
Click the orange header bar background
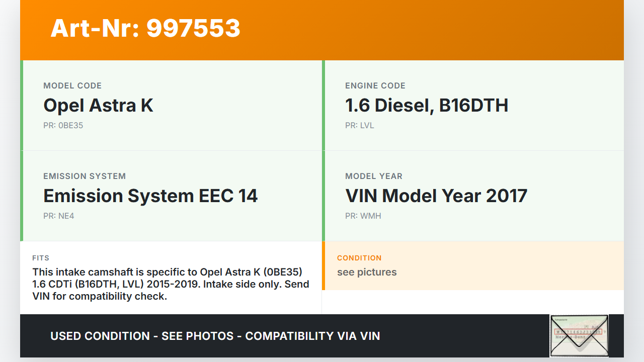click(x=428, y=30)
